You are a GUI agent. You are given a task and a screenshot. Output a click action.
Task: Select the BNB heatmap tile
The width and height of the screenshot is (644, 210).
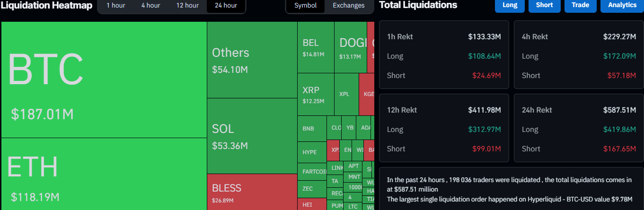click(x=311, y=128)
